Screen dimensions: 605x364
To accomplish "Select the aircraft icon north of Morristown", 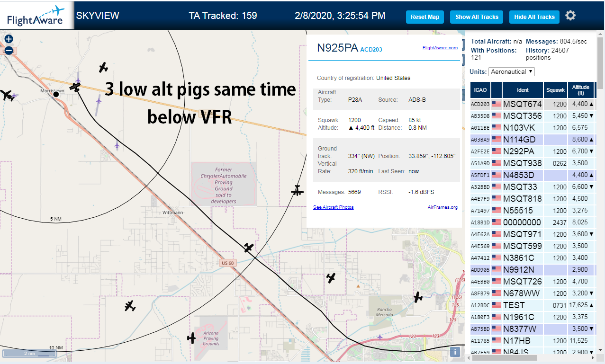I will tap(103, 67).
